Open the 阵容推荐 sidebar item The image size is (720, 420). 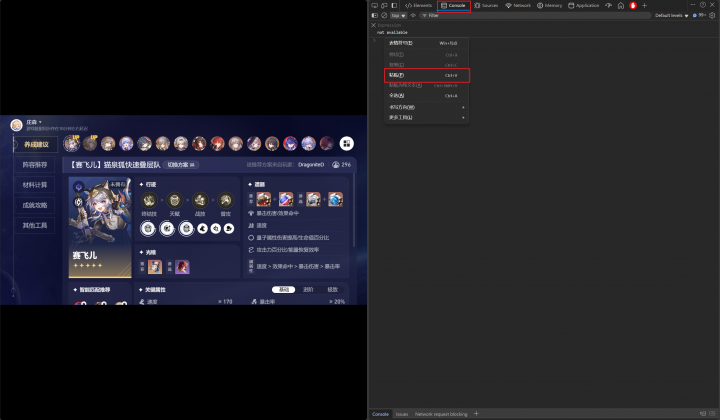(35, 164)
